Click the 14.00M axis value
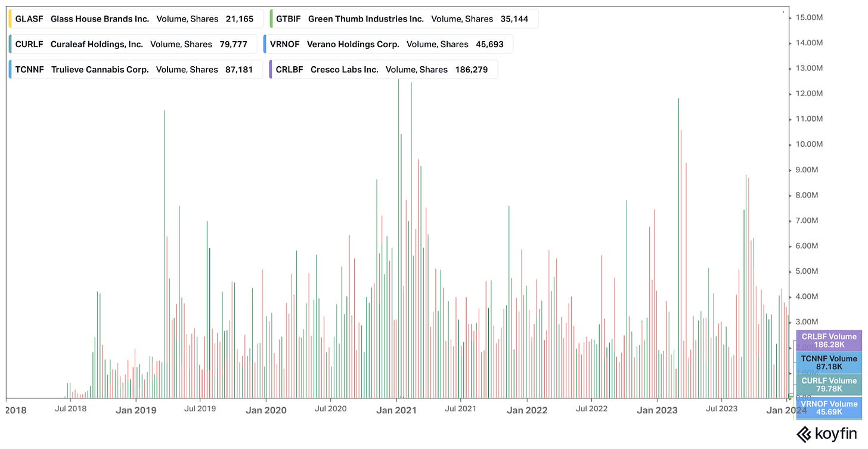 [809, 43]
